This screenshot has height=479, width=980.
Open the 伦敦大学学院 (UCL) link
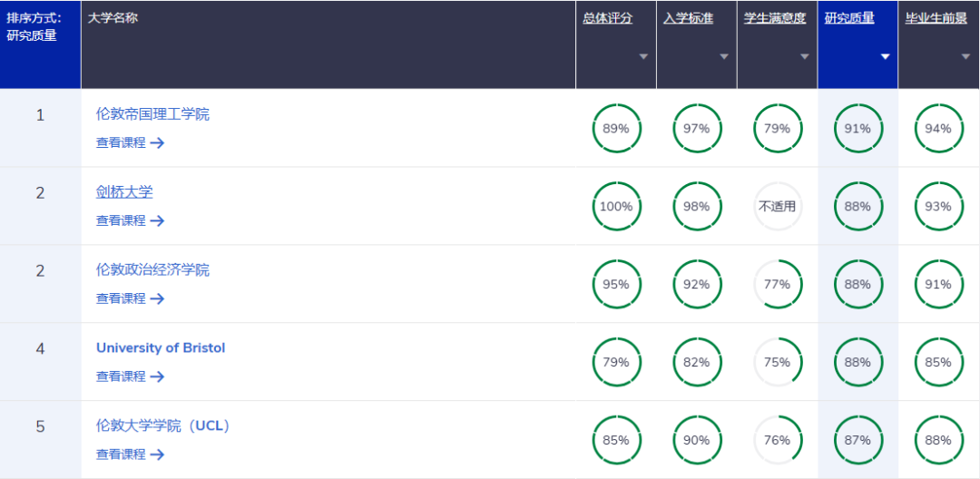point(163,426)
